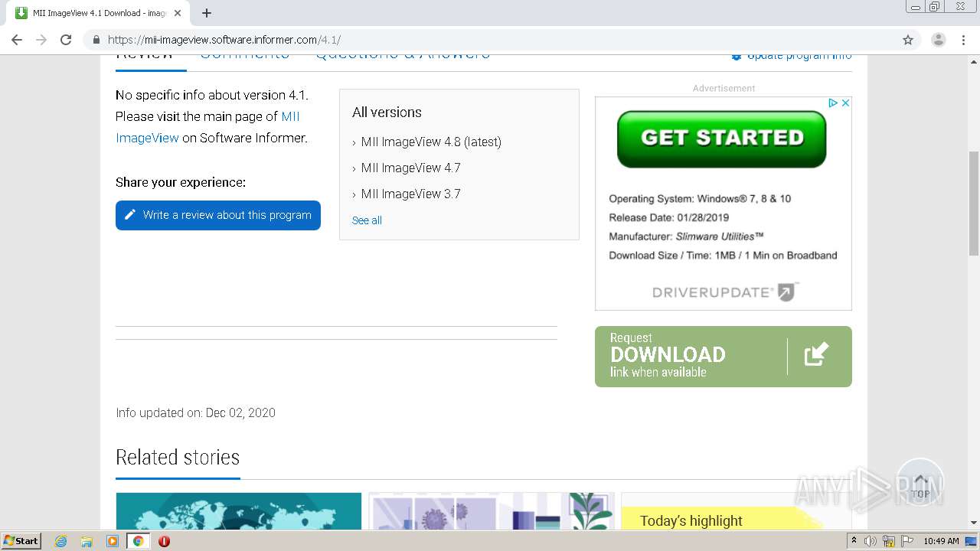Click the 'All versions' heading
Screen dimensions: 980x551
387,112
